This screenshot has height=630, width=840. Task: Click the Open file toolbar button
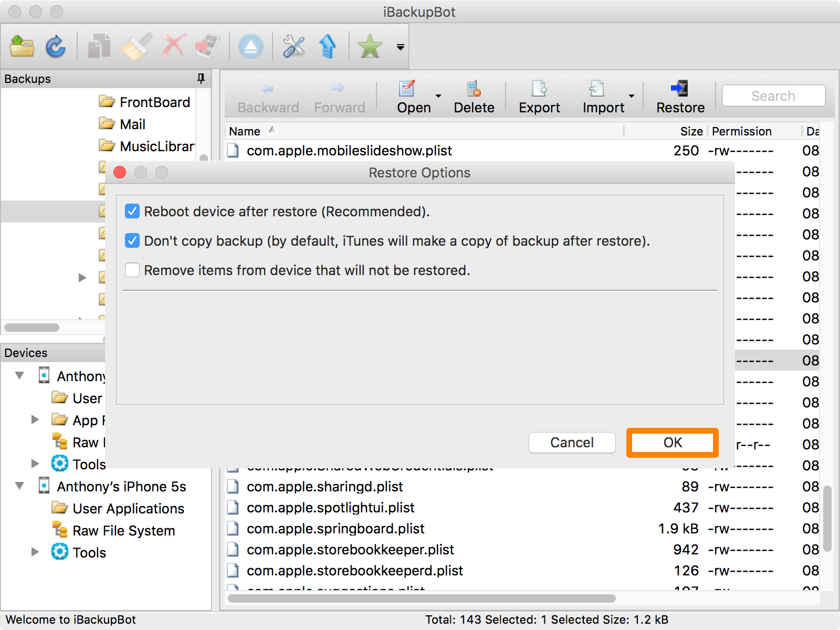(x=414, y=97)
